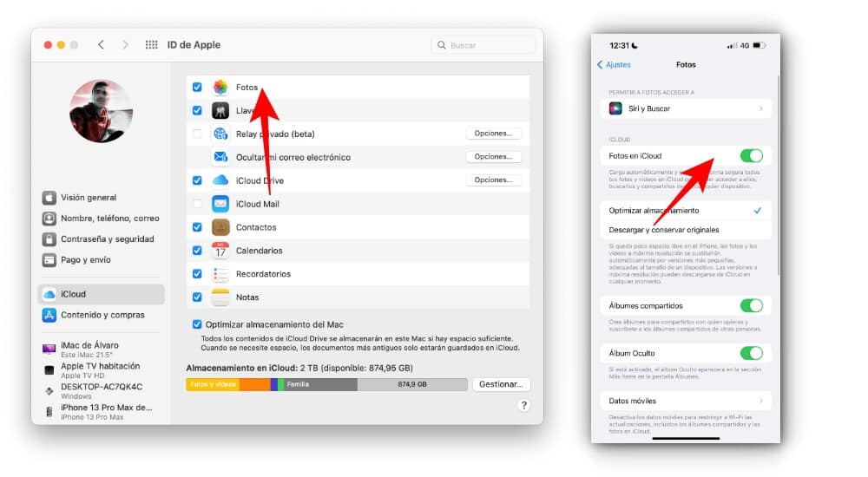This screenshot has height=477, width=868.
Task: Open Siri y Buscar row chevron
Action: point(761,108)
